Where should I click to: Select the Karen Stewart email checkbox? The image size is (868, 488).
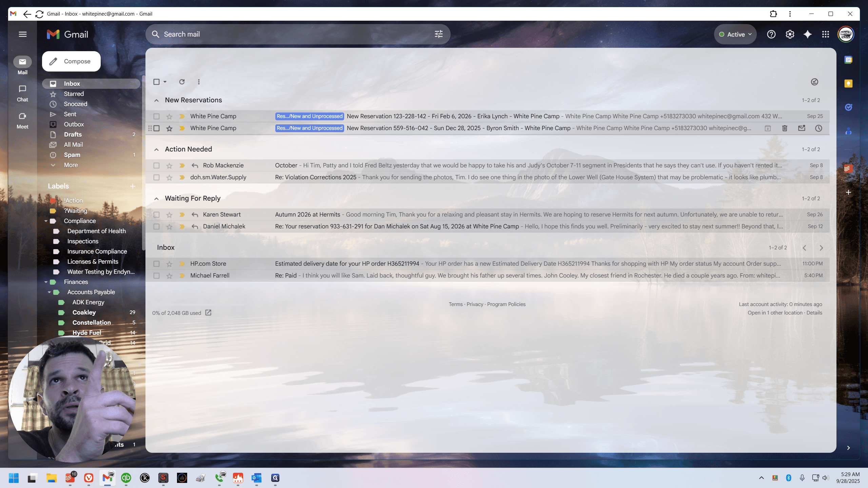(156, 215)
